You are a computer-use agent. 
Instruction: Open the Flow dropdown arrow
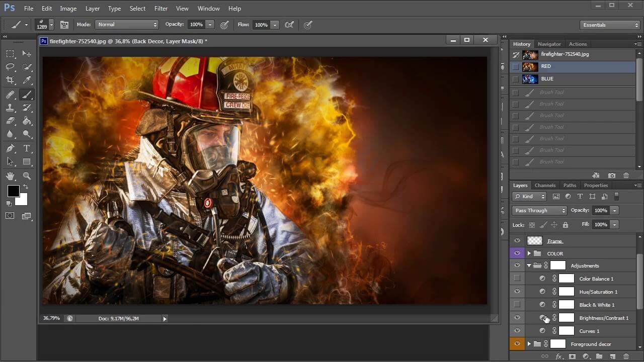(x=275, y=25)
